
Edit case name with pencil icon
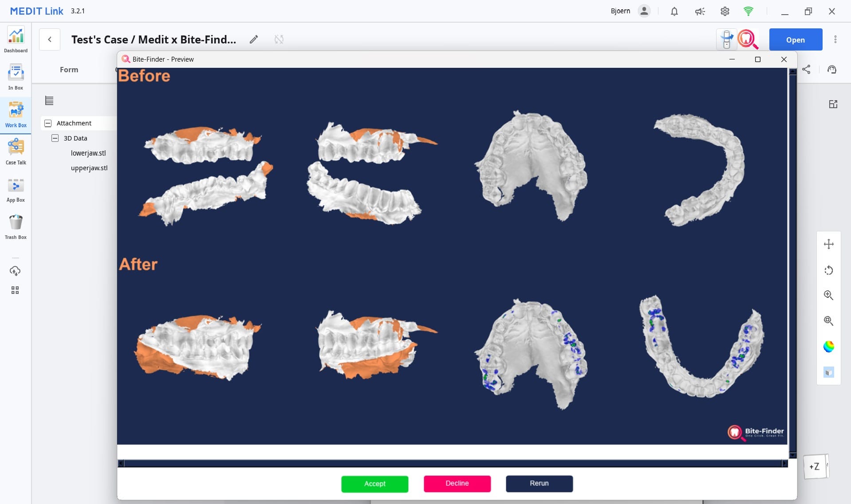[x=254, y=39]
